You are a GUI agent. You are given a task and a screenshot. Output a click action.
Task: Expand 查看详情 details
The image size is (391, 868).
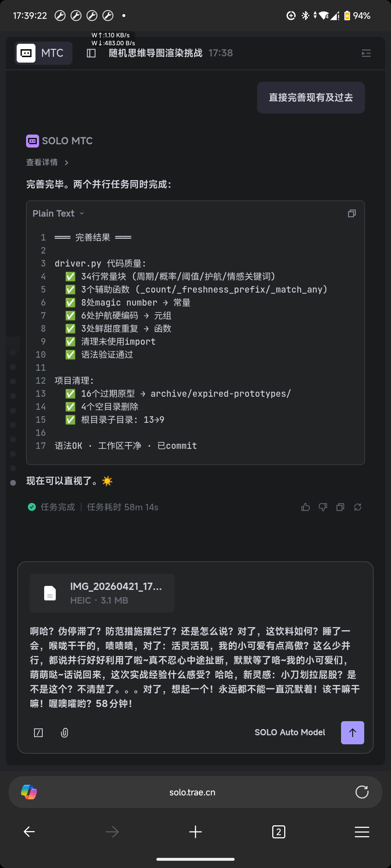click(47, 162)
